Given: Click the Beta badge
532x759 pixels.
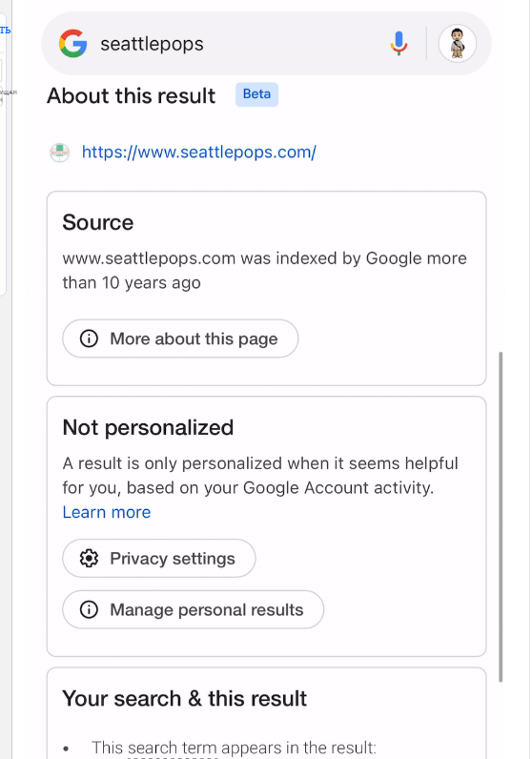Looking at the screenshot, I should click(x=256, y=94).
